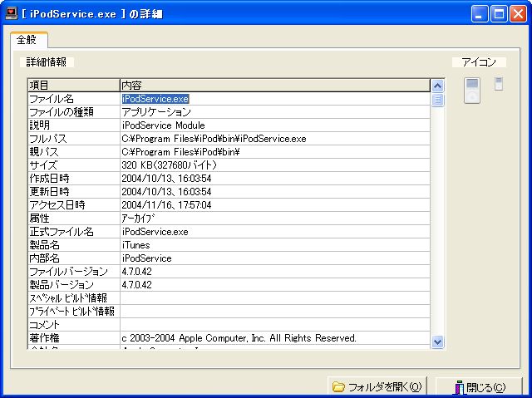Image resolution: width=532 pixels, height=398 pixels.
Task: Select the アーカイブ attribute value
Action: coord(138,218)
